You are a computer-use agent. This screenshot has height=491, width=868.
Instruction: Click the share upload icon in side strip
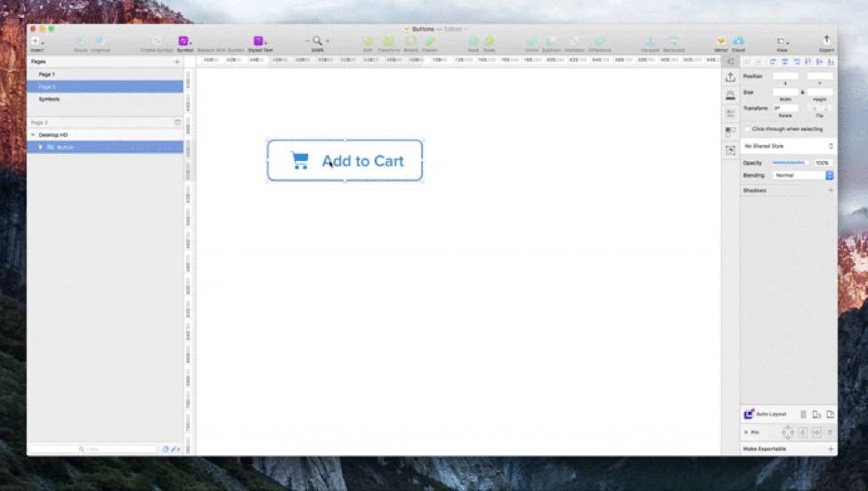[730, 77]
